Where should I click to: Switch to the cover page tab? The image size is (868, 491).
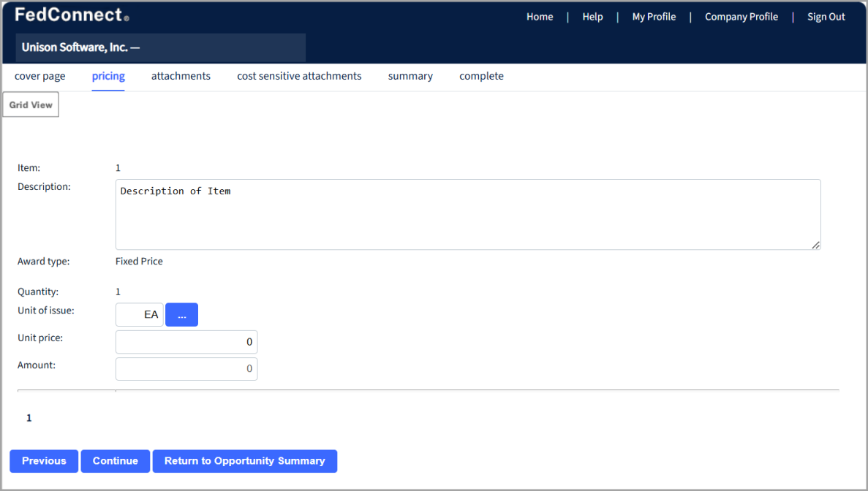point(40,76)
